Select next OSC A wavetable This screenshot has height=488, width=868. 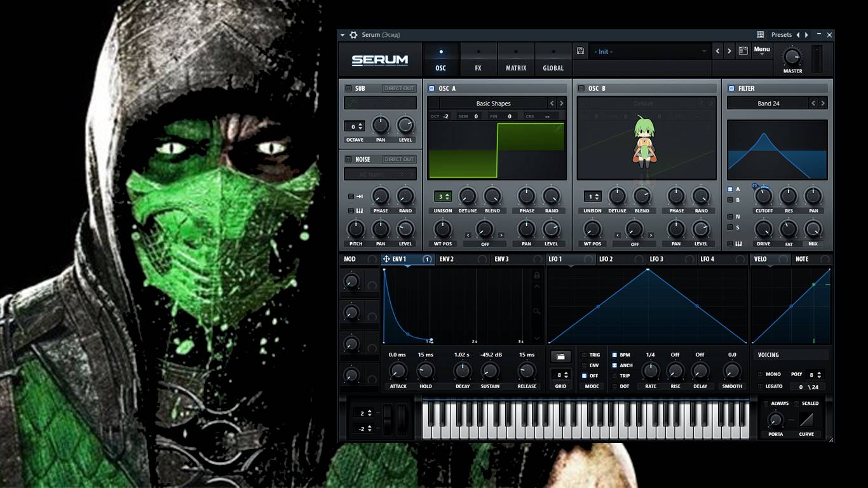(x=561, y=103)
